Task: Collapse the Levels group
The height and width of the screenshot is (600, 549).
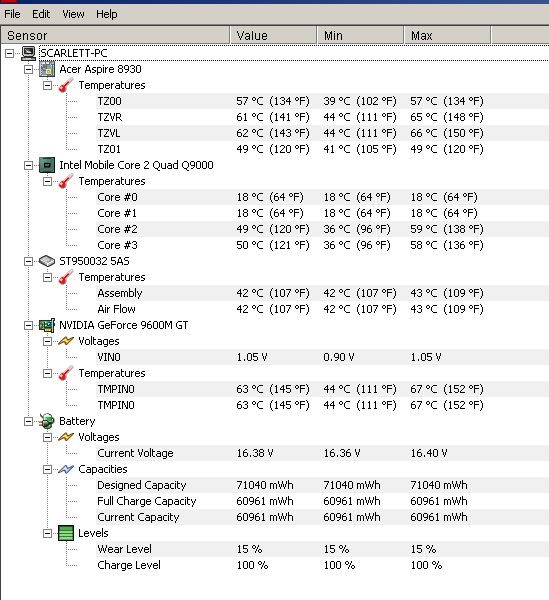Action: point(47,533)
